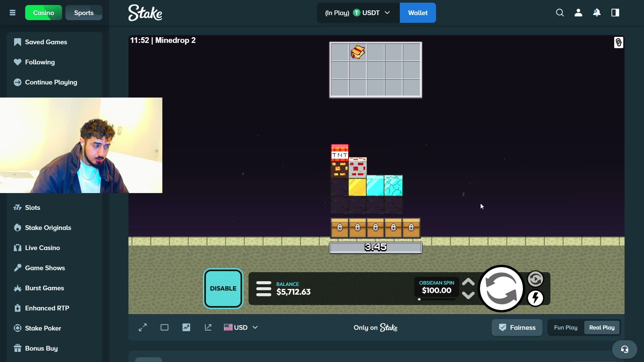Spin the Minedrop reels

[501, 289]
